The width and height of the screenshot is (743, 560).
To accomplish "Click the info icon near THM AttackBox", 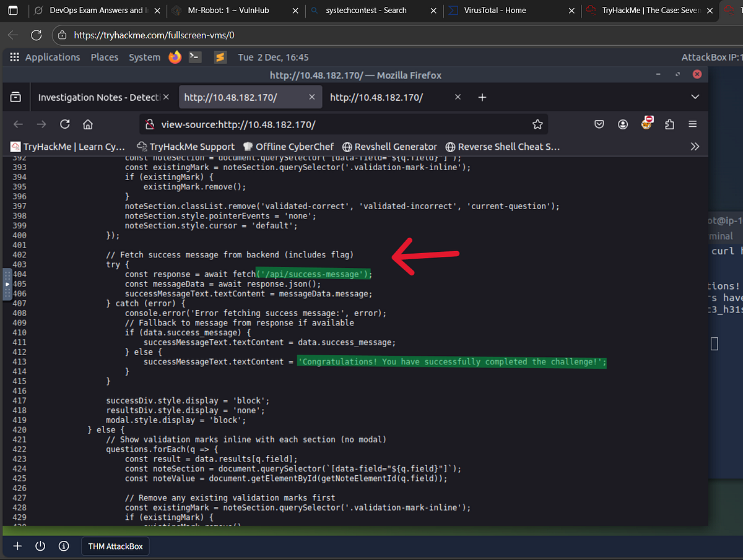I will [x=63, y=546].
